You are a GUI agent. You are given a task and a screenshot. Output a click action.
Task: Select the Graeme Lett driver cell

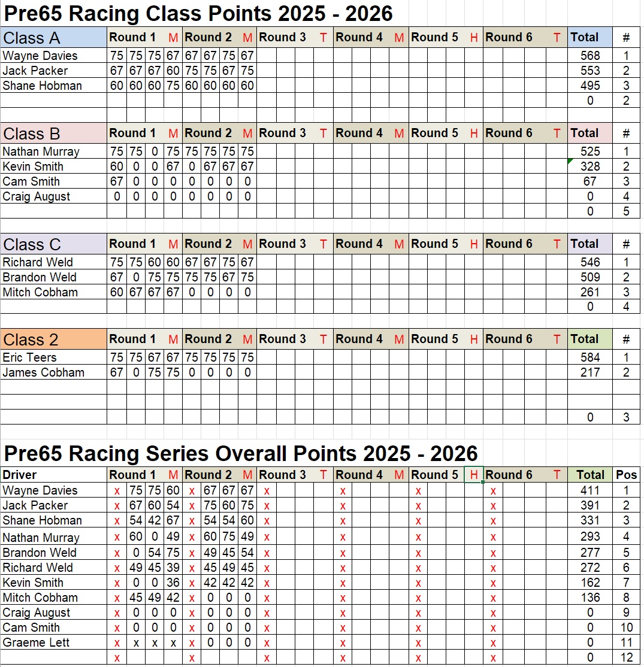[54, 642]
